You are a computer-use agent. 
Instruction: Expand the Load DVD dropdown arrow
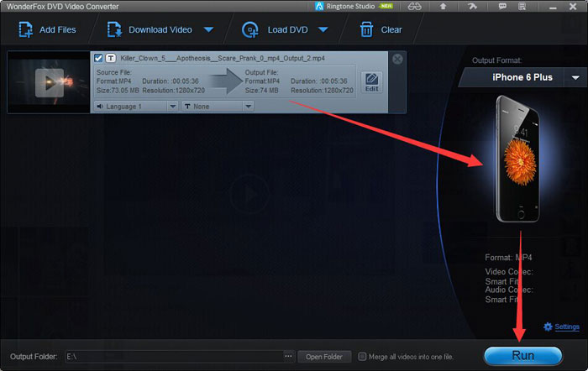coord(323,29)
